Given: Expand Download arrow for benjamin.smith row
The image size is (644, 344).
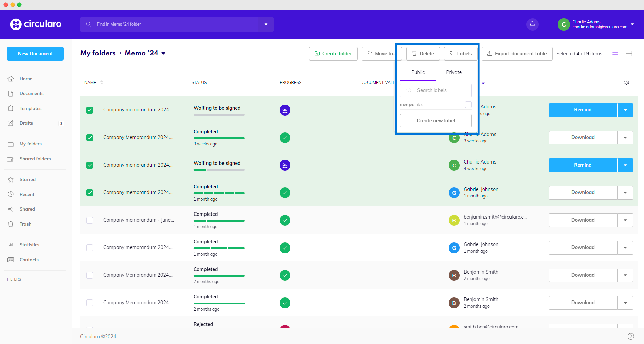Looking at the screenshot, I should (x=625, y=220).
